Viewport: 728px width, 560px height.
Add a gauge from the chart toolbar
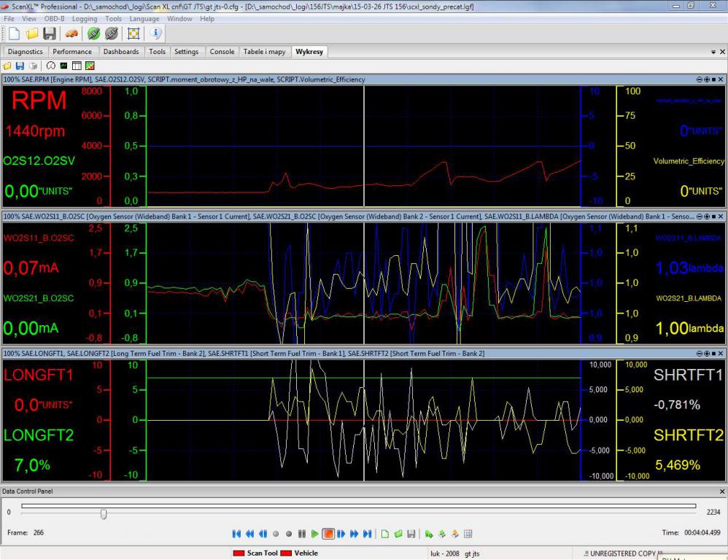tap(51, 66)
